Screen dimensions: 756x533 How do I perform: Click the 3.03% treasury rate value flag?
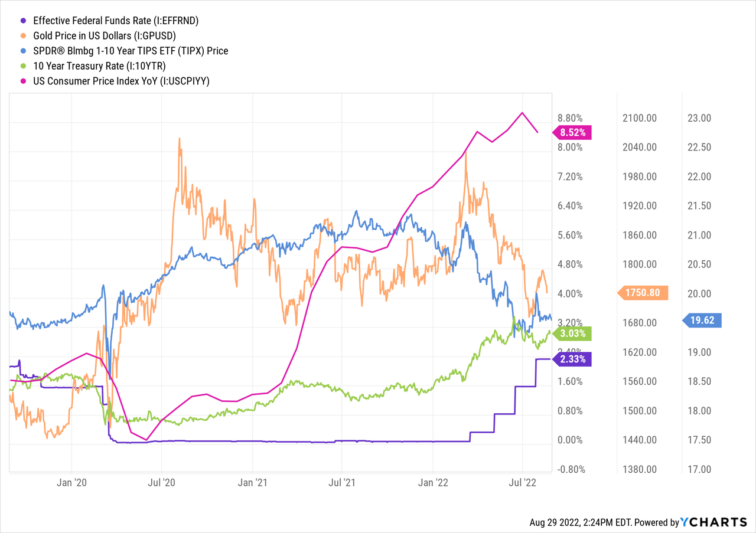pyautogui.click(x=572, y=334)
